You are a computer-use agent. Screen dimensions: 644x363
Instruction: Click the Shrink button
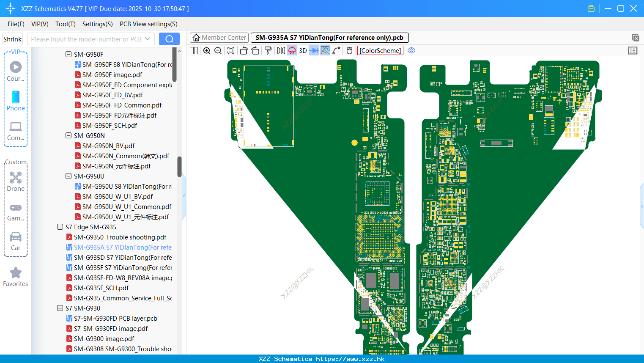pyautogui.click(x=13, y=39)
